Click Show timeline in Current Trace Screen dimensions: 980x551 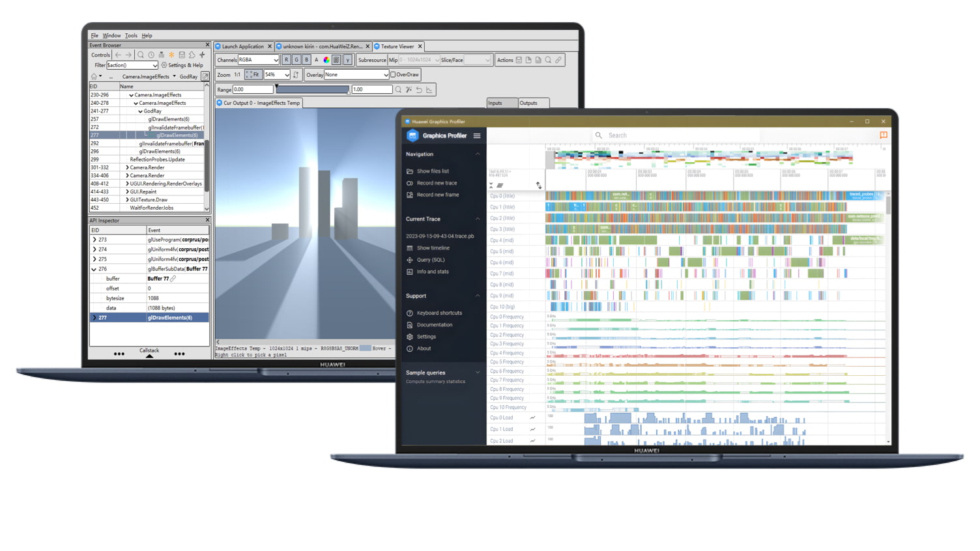(433, 248)
